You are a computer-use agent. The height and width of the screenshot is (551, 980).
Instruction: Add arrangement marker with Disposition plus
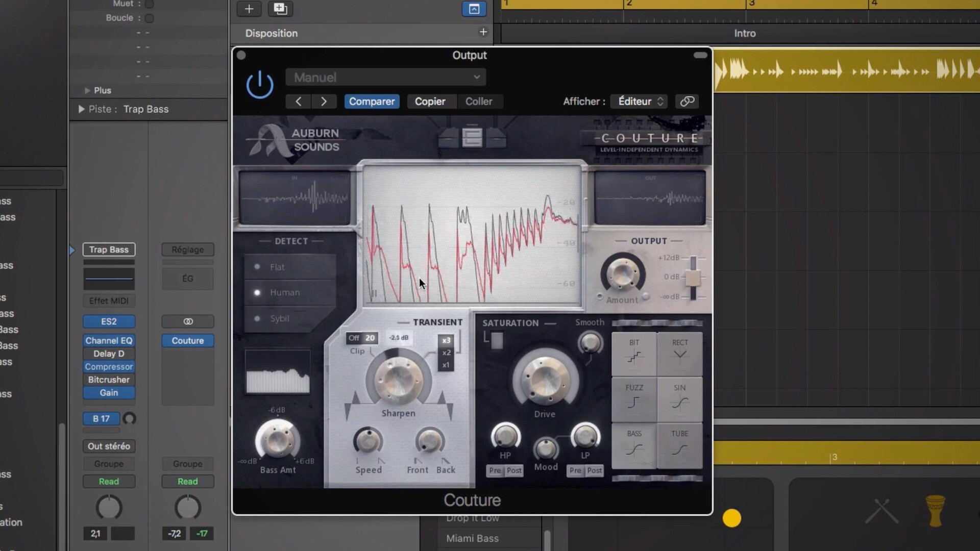click(483, 32)
